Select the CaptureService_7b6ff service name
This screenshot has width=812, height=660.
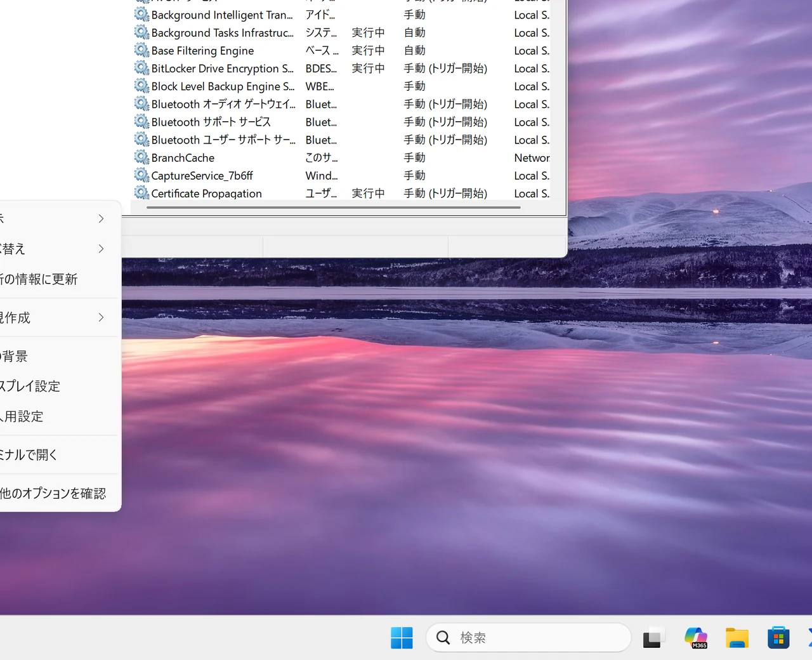[x=202, y=175]
